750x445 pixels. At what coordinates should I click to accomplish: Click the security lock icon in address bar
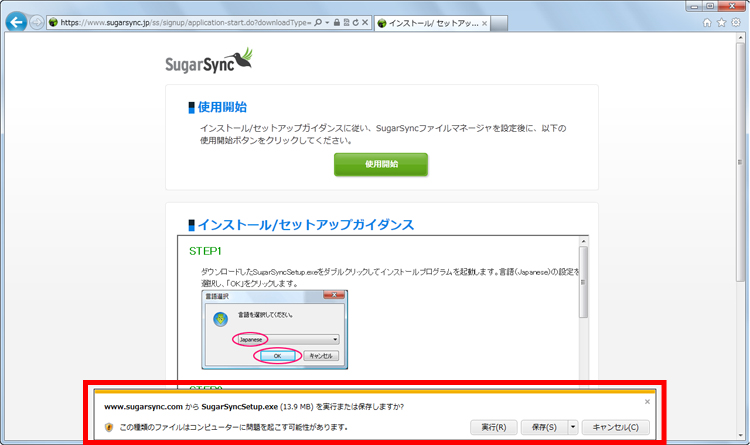tap(337, 22)
